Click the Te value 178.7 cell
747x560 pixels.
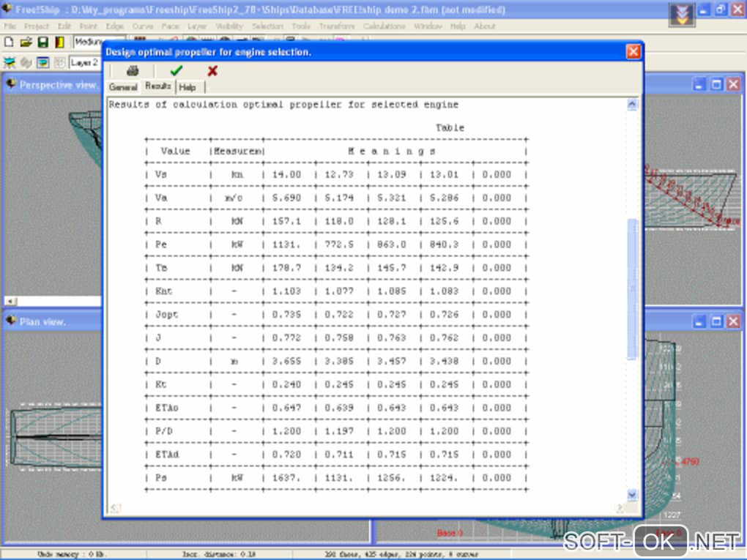[x=287, y=268]
